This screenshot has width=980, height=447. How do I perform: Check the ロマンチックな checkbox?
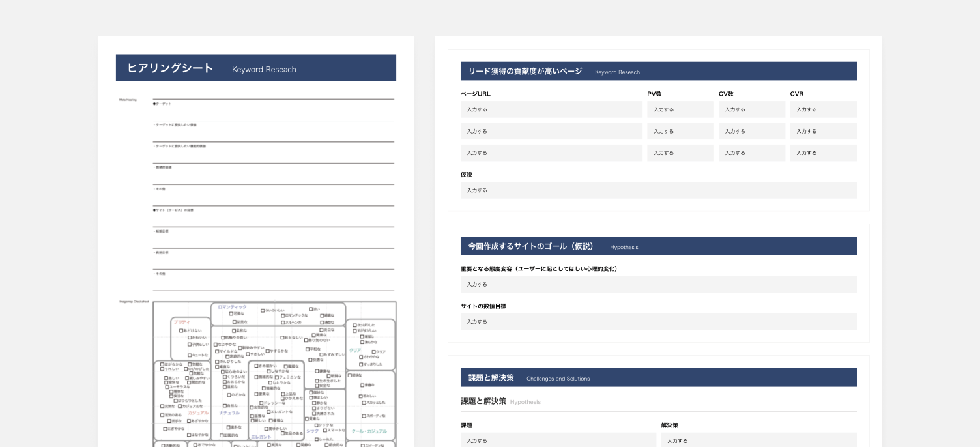(283, 315)
